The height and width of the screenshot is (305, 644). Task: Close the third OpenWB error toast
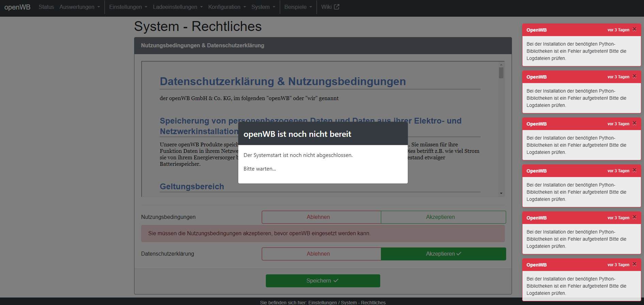[634, 124]
